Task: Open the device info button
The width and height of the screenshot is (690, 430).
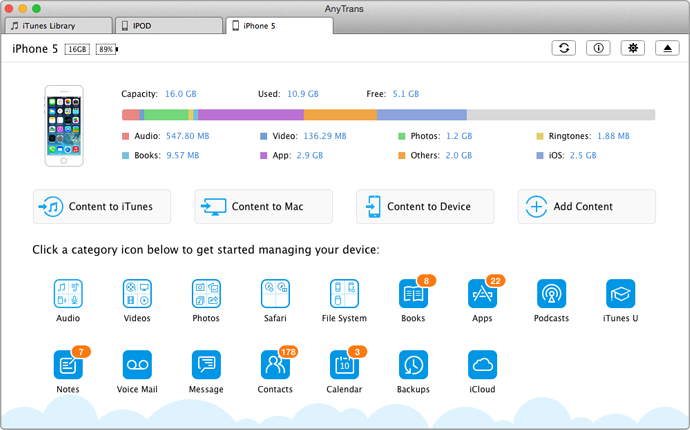Action: click(598, 48)
